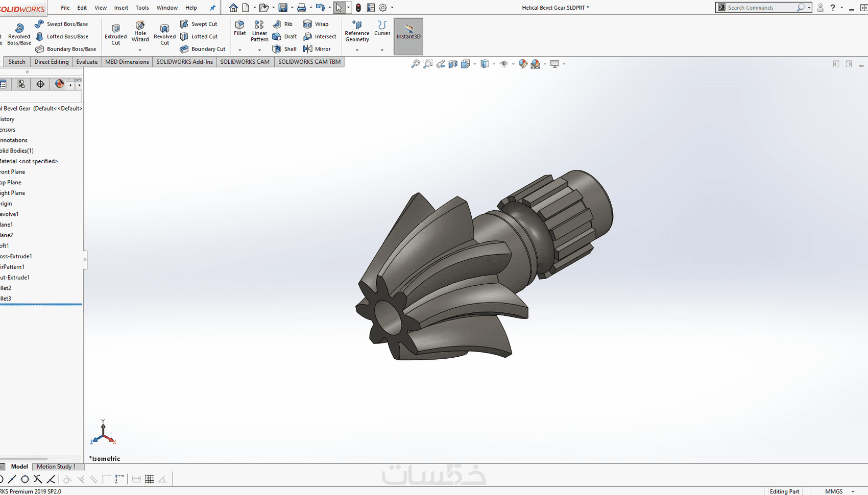This screenshot has width=868, height=495.
Task: Open the Tools menu
Action: pos(142,8)
